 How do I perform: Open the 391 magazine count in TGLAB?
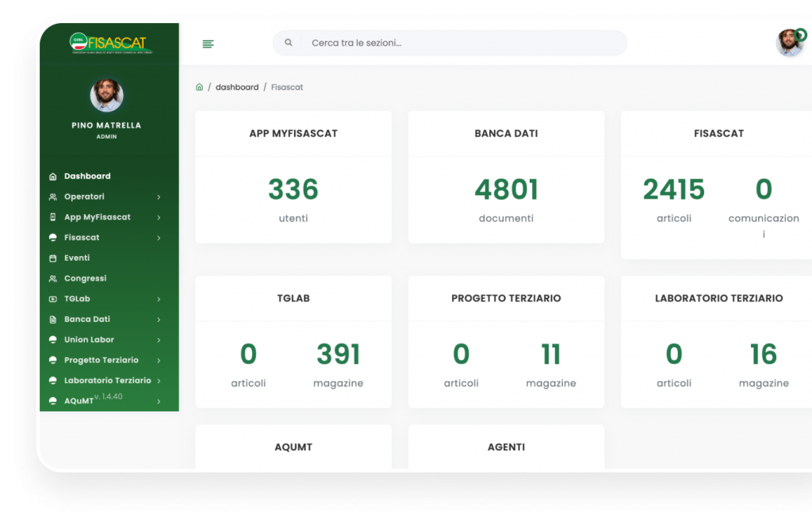pyautogui.click(x=338, y=355)
